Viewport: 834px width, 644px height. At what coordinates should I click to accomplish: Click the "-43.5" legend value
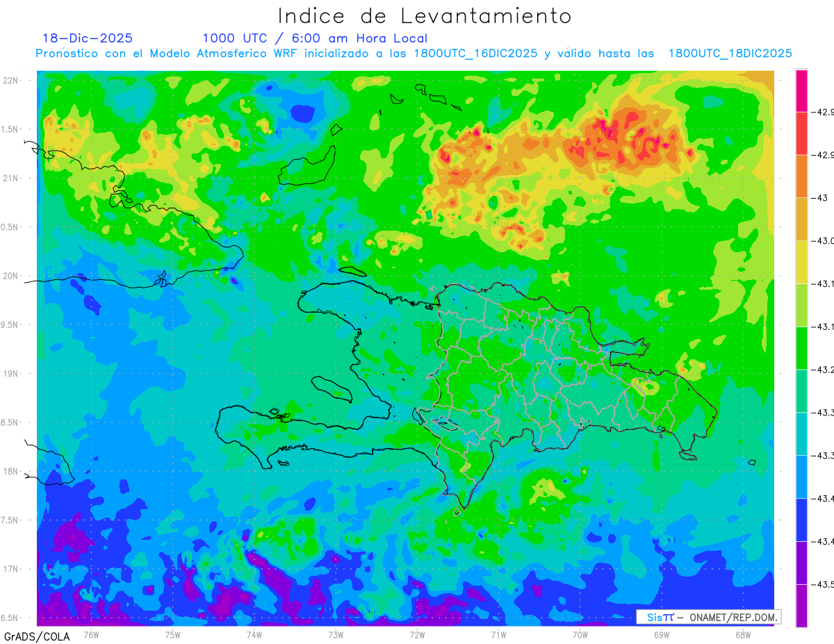pyautogui.click(x=824, y=585)
